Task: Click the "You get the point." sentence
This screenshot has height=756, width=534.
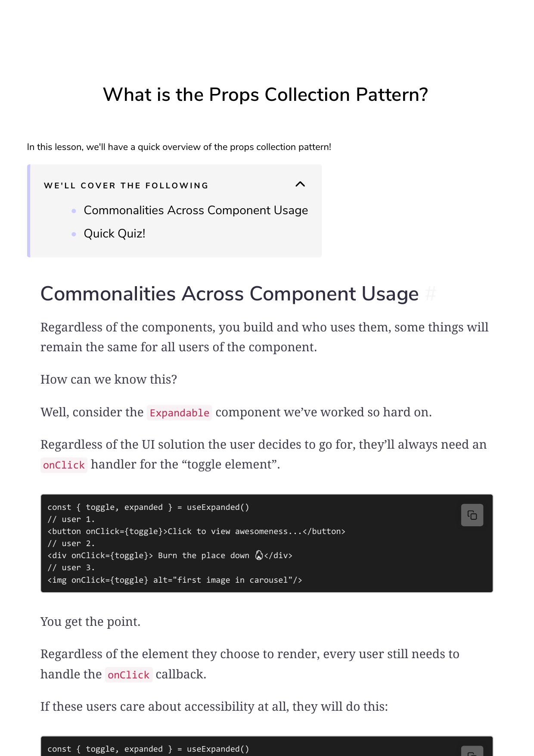Action: point(90,622)
